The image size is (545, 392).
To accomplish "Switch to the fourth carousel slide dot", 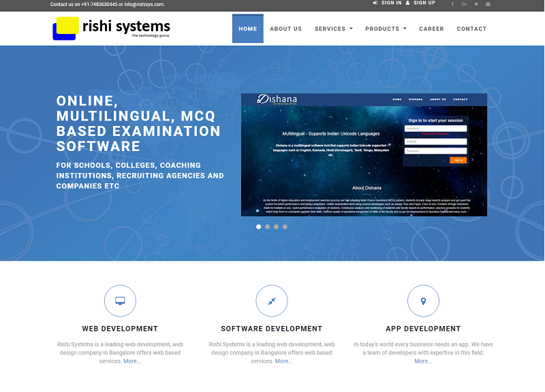I will pos(285,227).
